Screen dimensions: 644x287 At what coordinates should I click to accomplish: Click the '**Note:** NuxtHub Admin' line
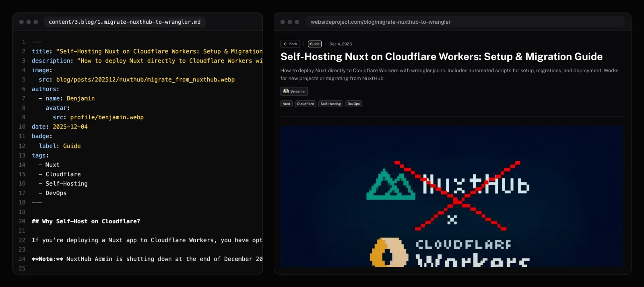[147, 259]
